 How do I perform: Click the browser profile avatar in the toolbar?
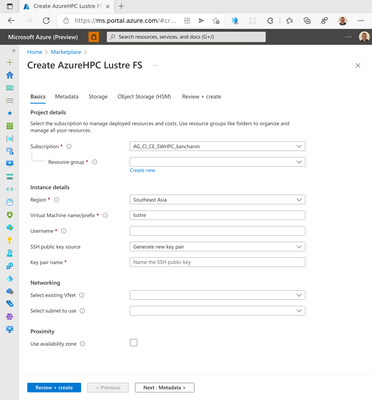pos(342,21)
